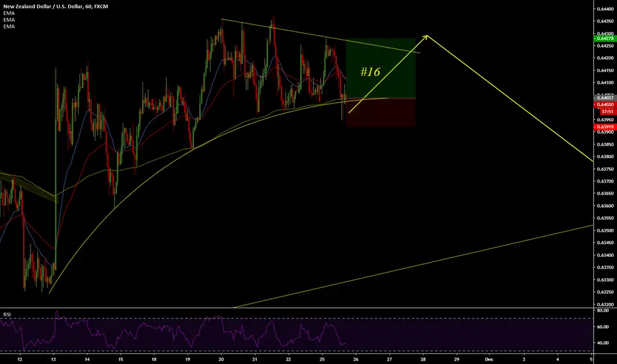The image size is (617, 364).
Task: Select the dark red stop-loss zone box
Action: pos(381,113)
